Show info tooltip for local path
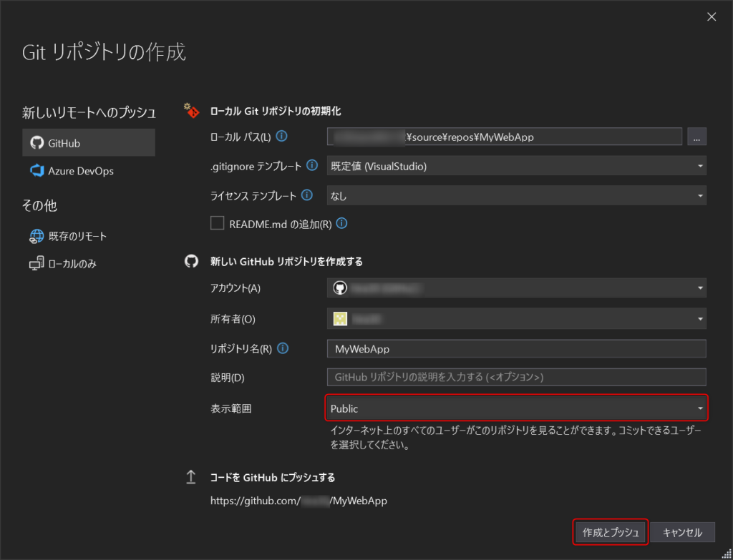 tap(281, 137)
